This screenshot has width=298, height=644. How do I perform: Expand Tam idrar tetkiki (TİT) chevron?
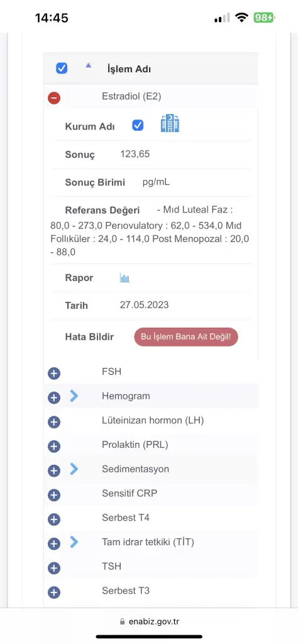(74, 542)
